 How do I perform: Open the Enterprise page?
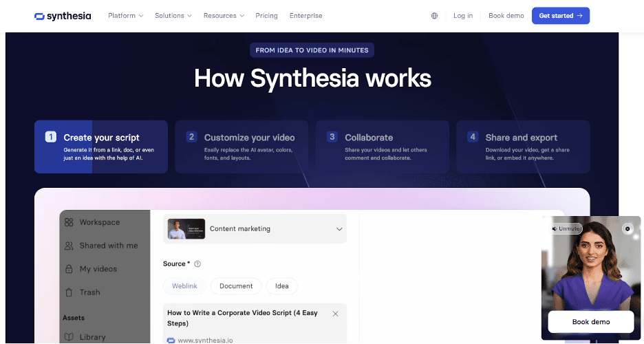point(306,16)
